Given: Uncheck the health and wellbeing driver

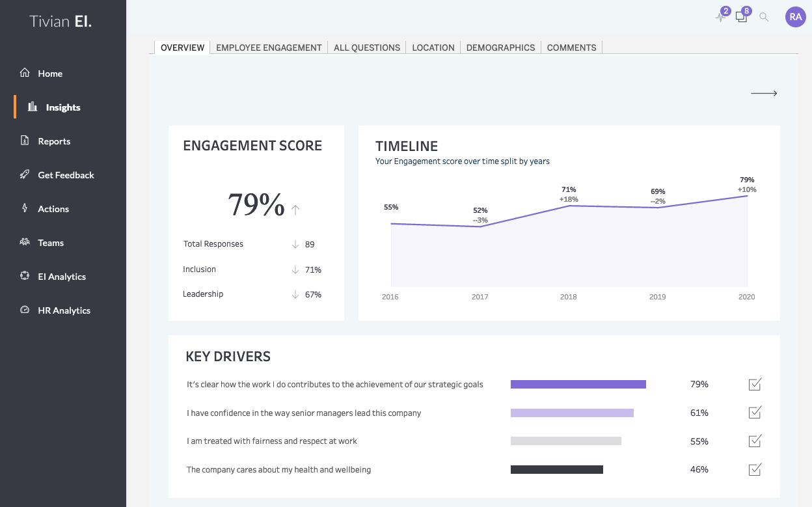Looking at the screenshot, I should pyautogui.click(x=755, y=469).
